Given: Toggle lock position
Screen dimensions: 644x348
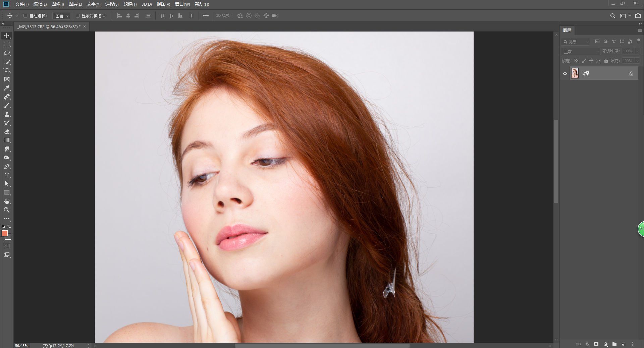Looking at the screenshot, I should pos(591,61).
